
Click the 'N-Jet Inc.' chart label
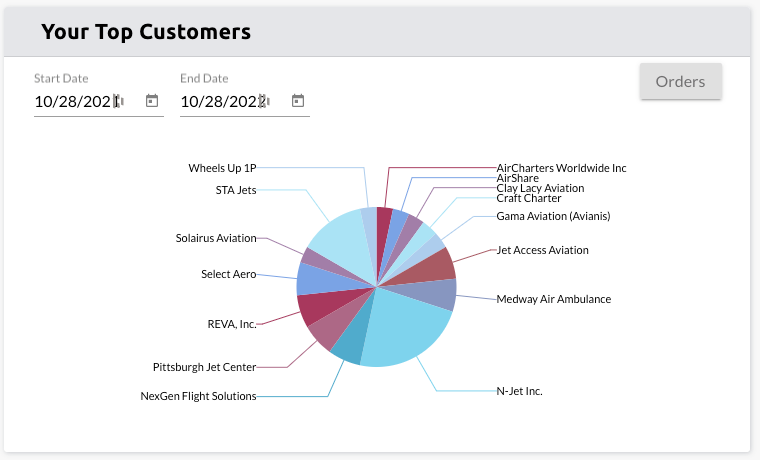click(519, 391)
